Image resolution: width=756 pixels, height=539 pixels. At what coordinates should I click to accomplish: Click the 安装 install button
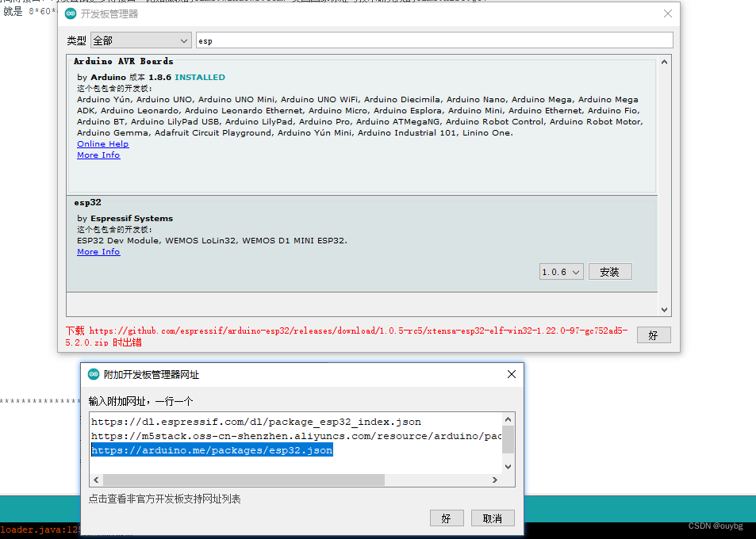pos(610,272)
